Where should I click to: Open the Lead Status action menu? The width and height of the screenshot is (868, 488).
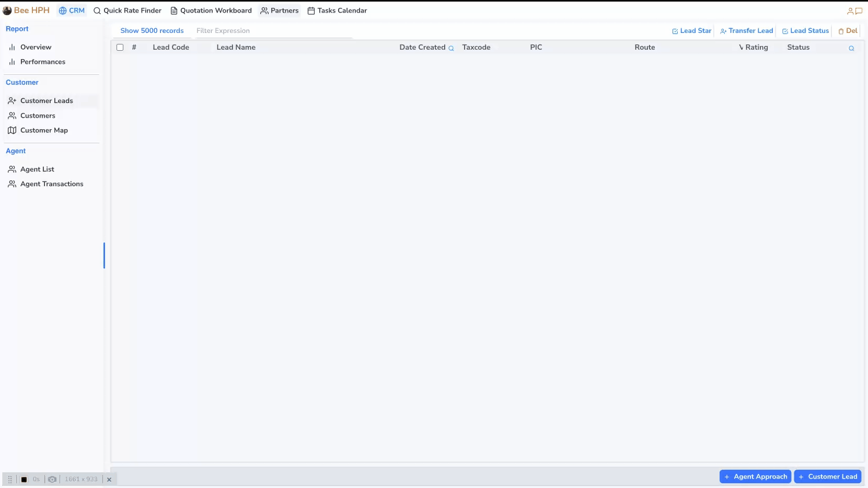coord(805,31)
